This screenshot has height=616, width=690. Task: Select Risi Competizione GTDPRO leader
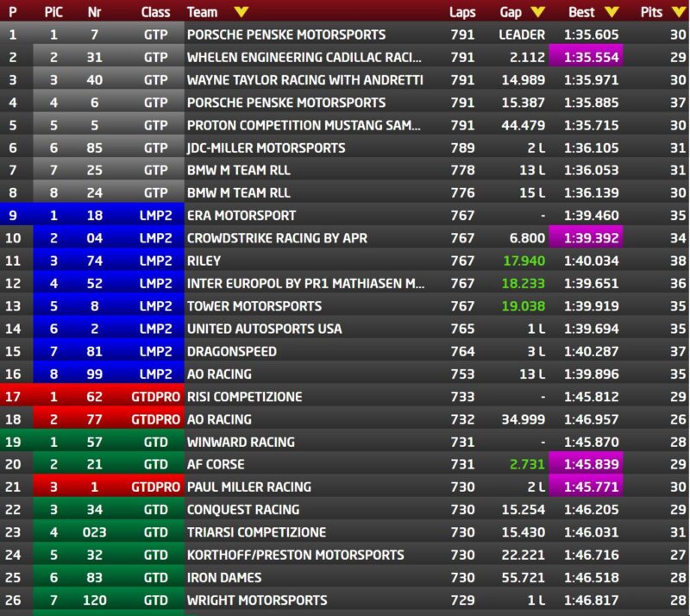click(345, 397)
